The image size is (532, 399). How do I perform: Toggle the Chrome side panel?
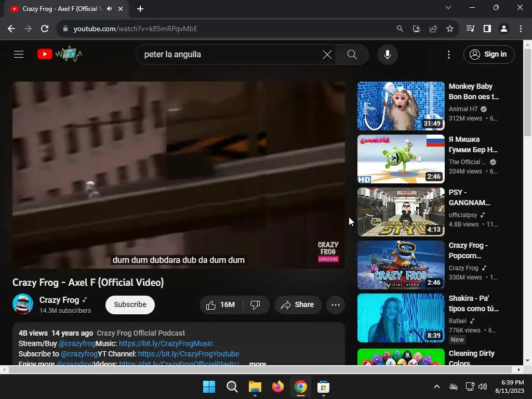(487, 29)
